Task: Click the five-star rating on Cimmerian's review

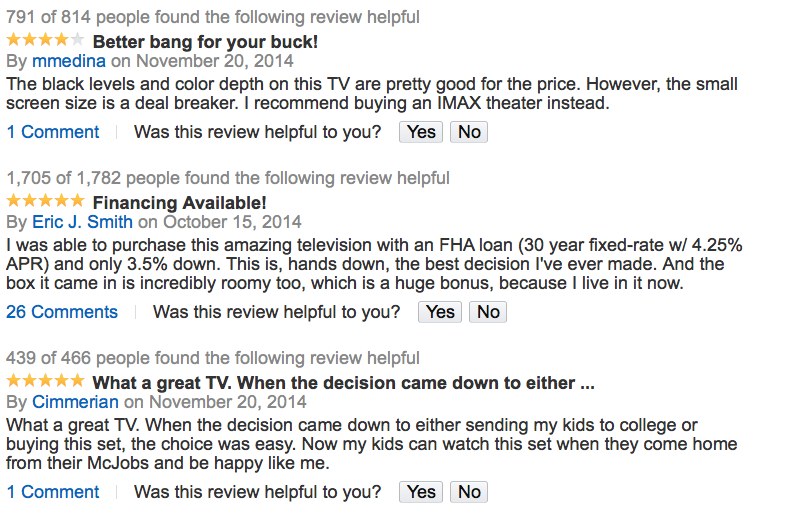Action: (45, 381)
